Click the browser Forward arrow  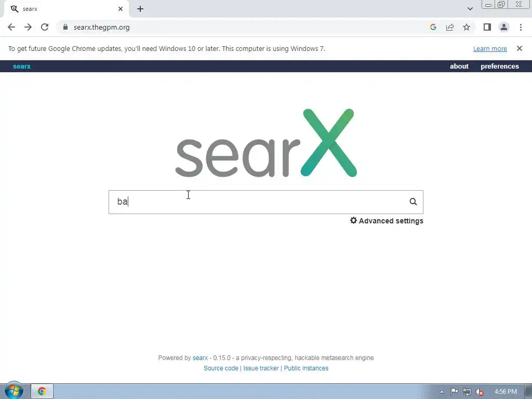28,27
